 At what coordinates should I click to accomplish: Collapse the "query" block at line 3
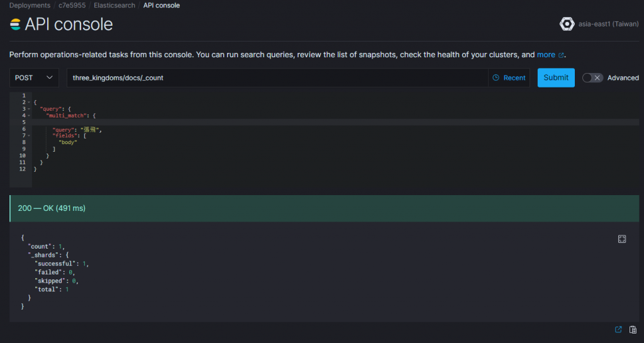29,109
